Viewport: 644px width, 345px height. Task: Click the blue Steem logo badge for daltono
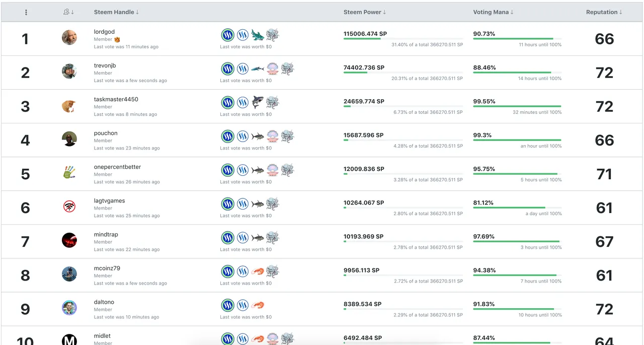243,305
